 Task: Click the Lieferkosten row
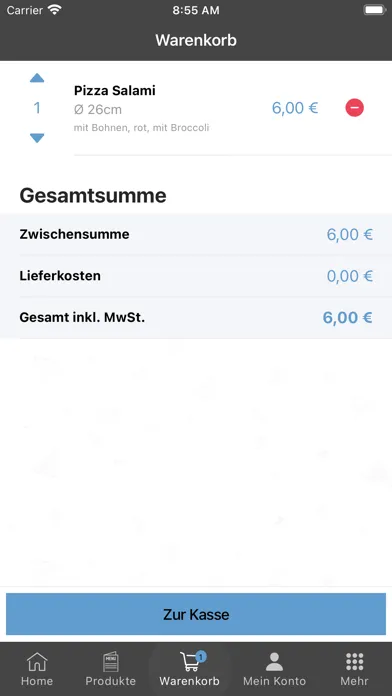196,276
